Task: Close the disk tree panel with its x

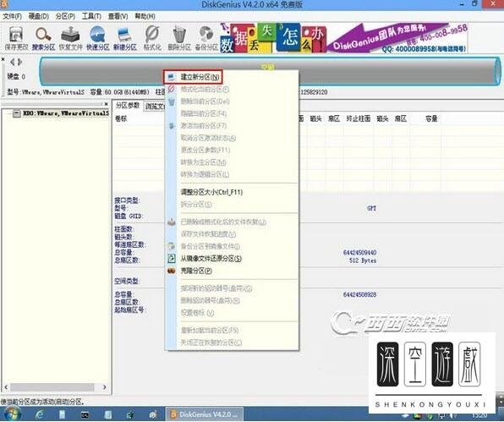Action: (x=106, y=104)
